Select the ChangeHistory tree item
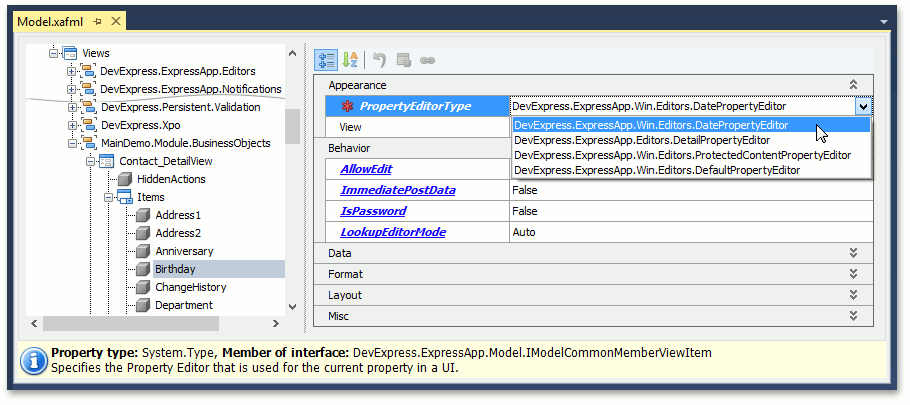Image resolution: width=910 pixels, height=405 pixels. pos(190,287)
